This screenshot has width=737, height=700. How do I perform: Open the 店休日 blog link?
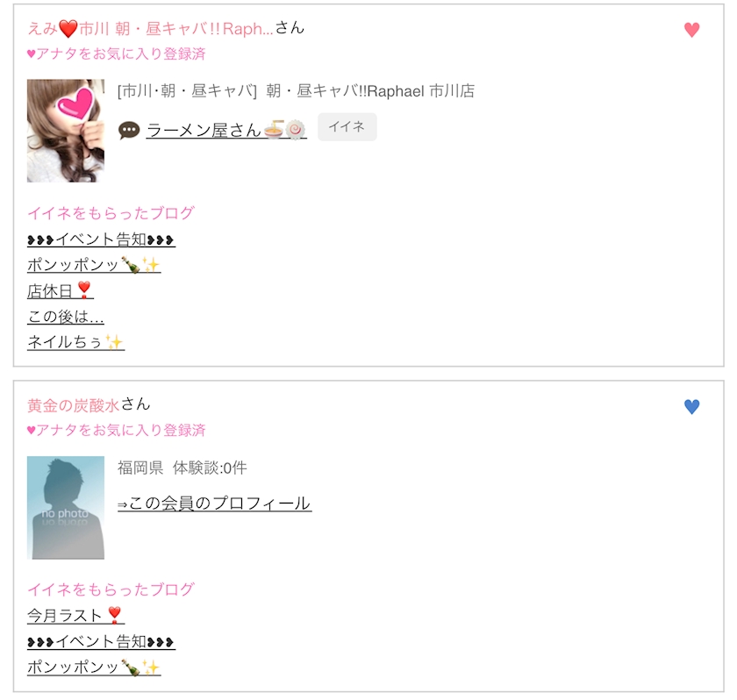click(x=61, y=290)
